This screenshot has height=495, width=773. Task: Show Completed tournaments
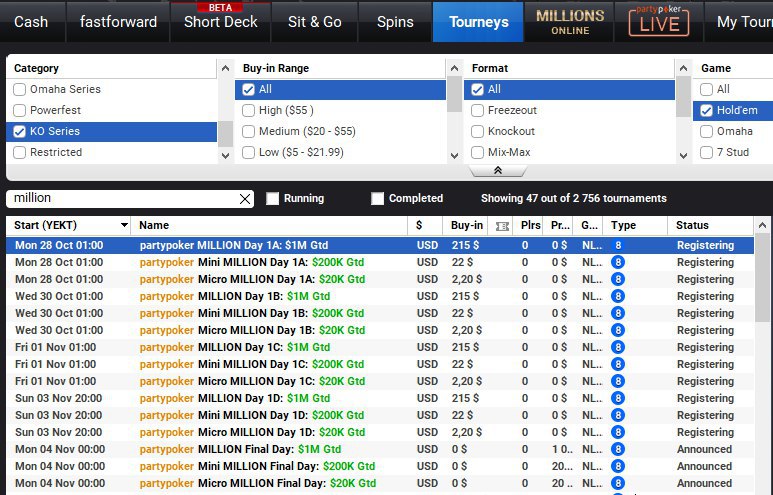[378, 199]
